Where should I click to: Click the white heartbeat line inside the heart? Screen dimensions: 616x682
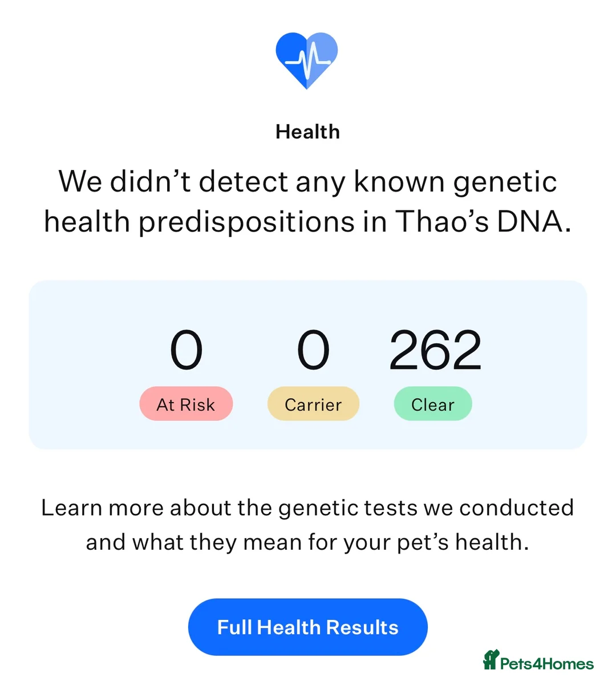(x=307, y=60)
